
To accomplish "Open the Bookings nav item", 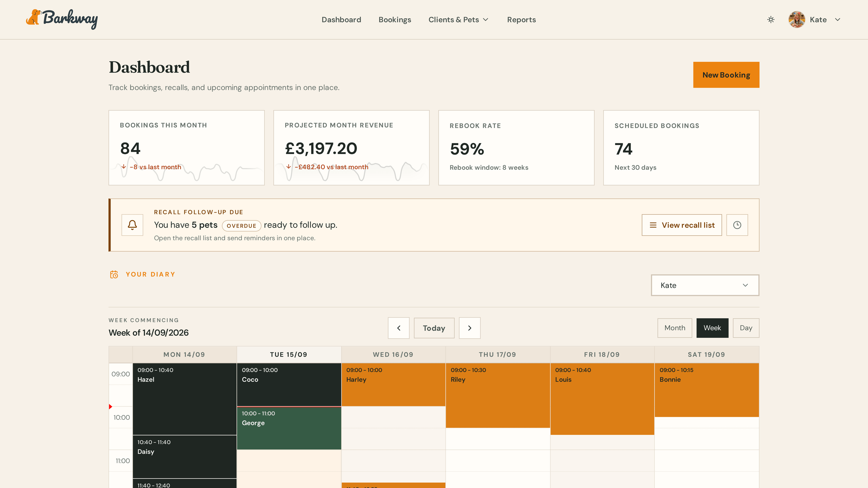I will tap(395, 19).
